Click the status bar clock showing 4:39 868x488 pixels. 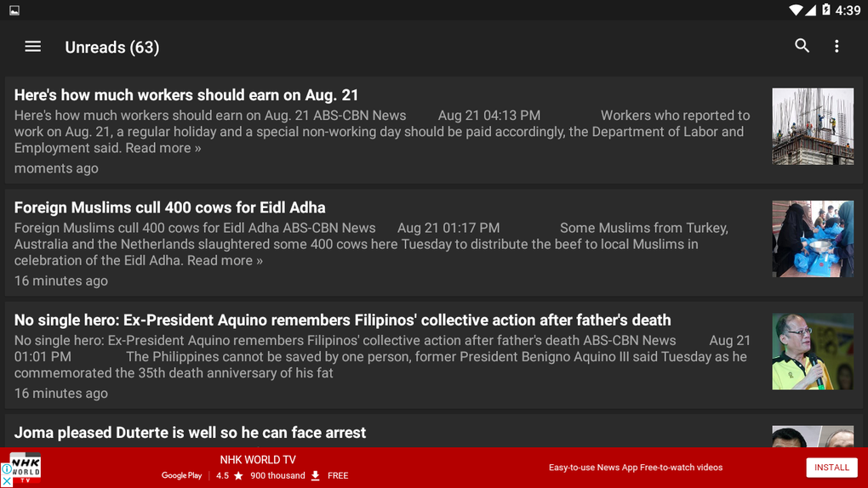[848, 10]
